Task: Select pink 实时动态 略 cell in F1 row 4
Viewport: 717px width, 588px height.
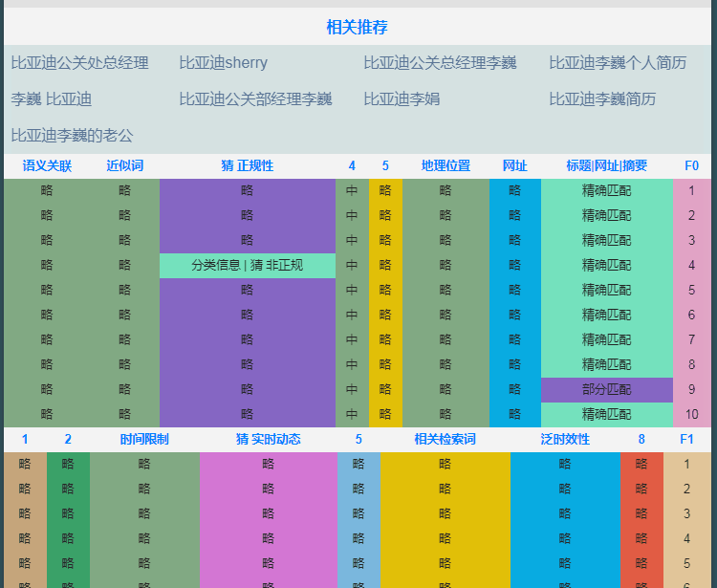Action: [x=269, y=538]
